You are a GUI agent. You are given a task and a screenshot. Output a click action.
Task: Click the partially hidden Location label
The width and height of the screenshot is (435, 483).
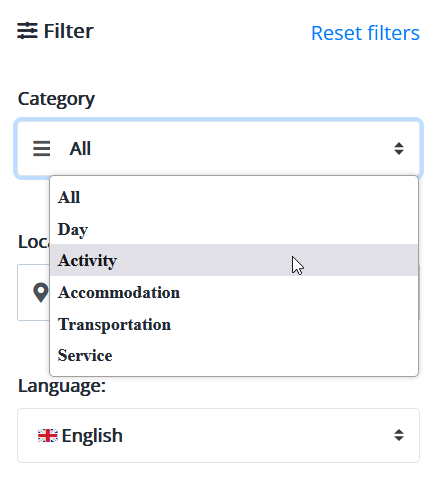point(33,242)
